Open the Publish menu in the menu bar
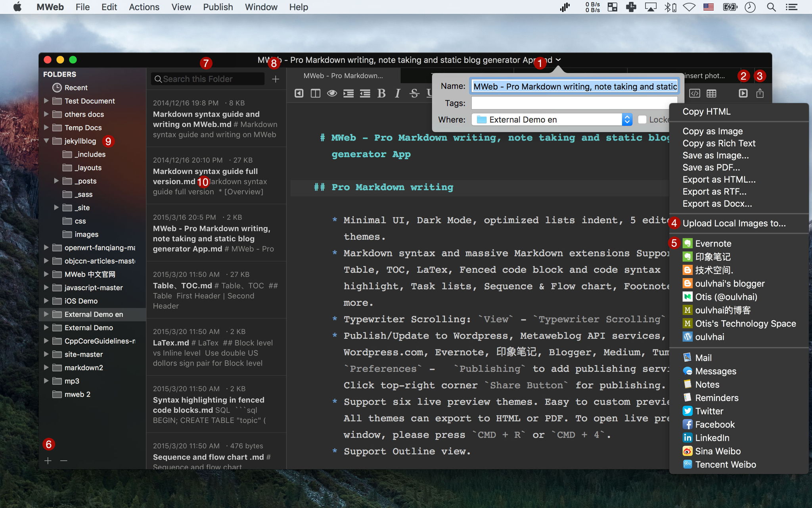This screenshot has width=812, height=508. 218,7
